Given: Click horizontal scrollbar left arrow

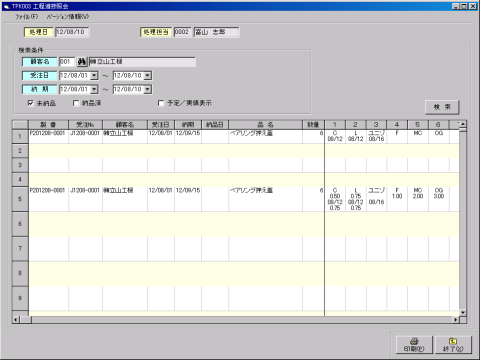Looking at the screenshot, I should click(16, 320).
